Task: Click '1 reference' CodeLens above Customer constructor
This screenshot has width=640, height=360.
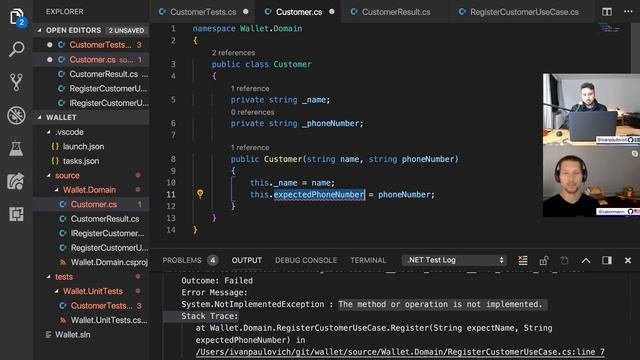Action: 250,147
